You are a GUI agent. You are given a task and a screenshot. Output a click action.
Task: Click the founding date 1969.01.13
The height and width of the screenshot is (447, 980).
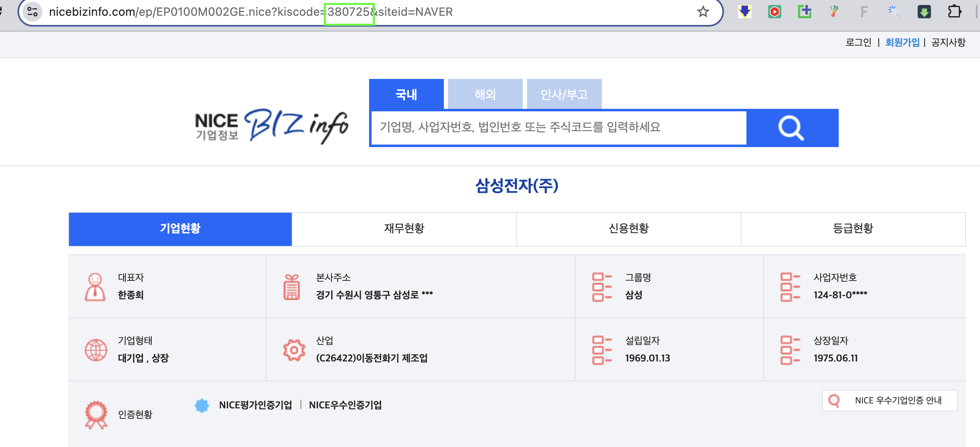click(x=648, y=358)
